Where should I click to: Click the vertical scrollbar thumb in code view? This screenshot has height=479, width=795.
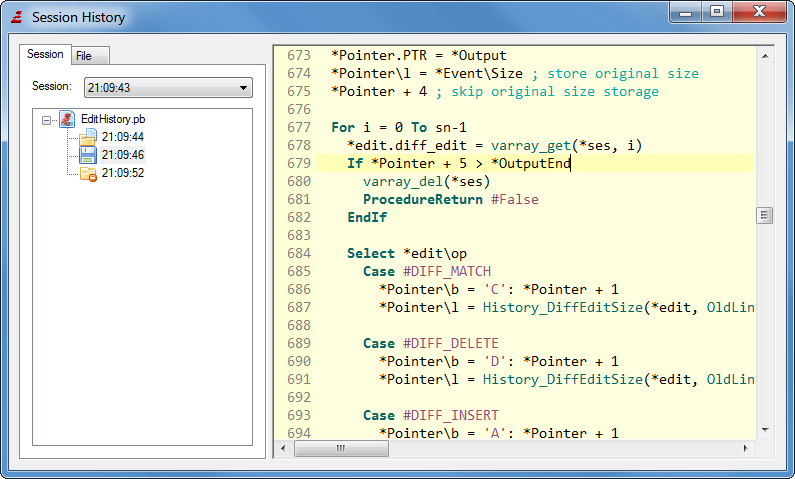pyautogui.click(x=764, y=215)
